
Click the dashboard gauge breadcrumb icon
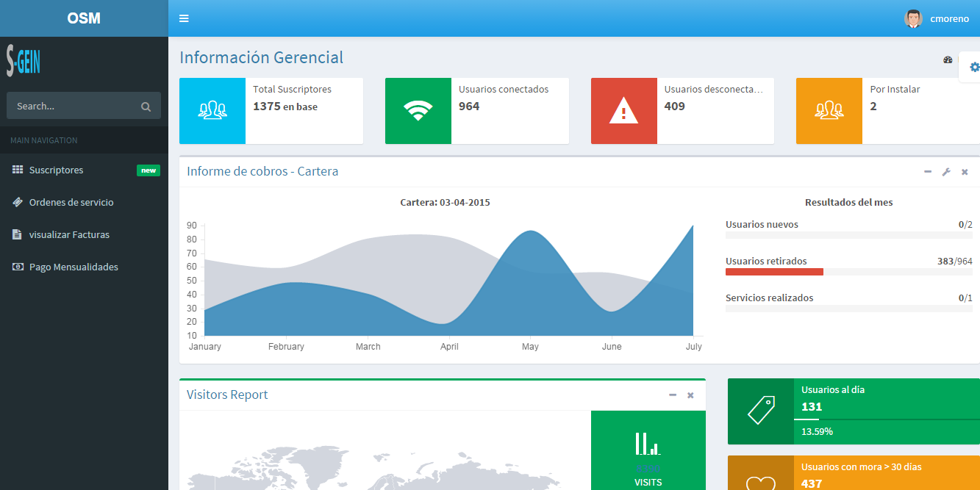pos(948,60)
